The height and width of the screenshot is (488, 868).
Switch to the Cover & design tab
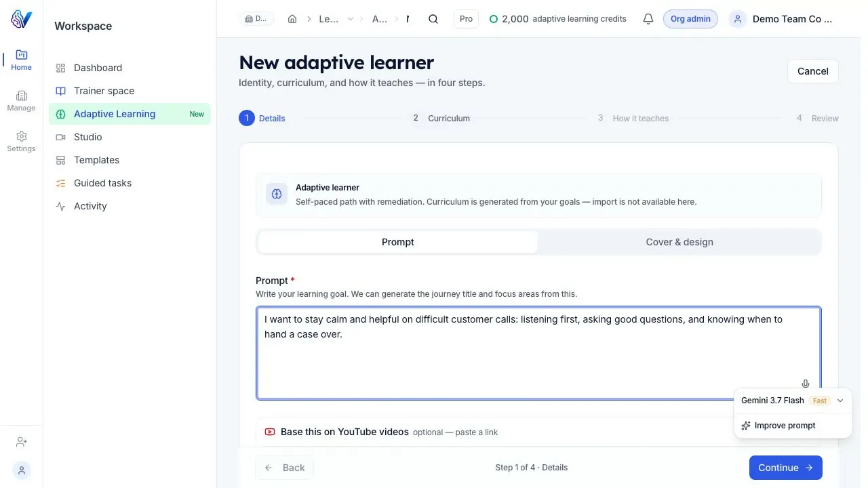[x=679, y=242]
